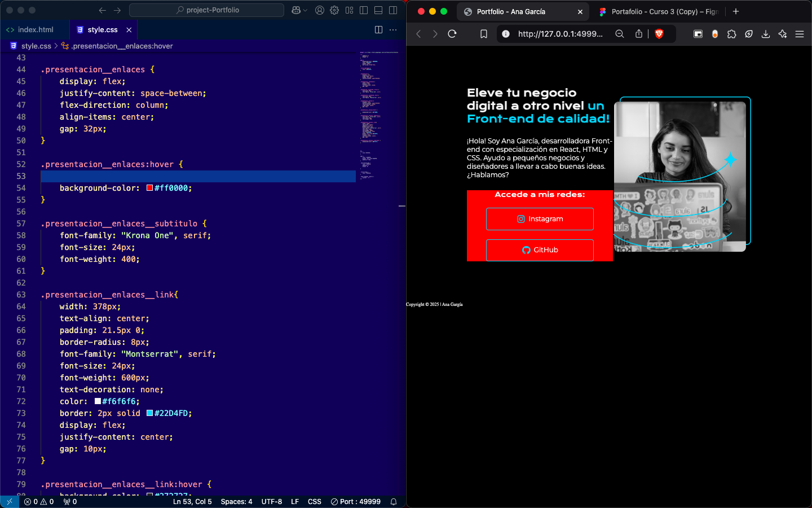Viewport: 812px width, 508px height.
Task: Click the red #ff0000 color swatch
Action: [x=150, y=188]
